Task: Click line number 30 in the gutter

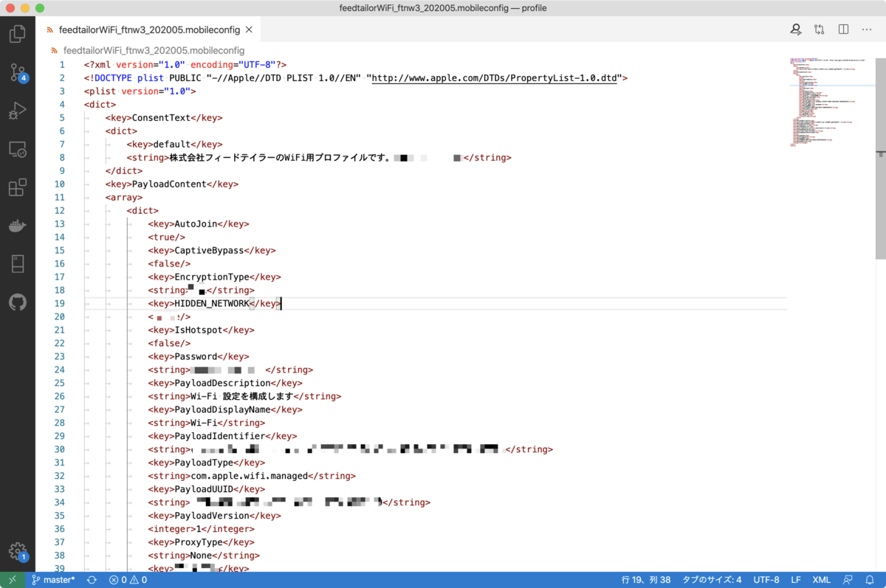Action: coord(60,449)
